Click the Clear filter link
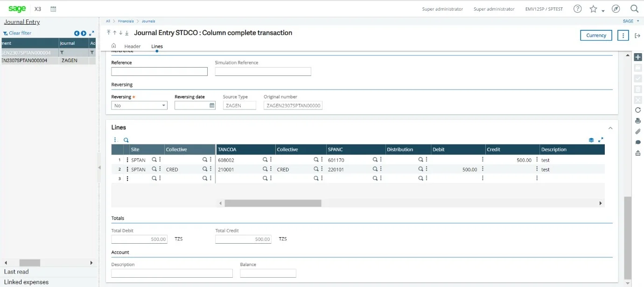Screen dimensions: 644x287 point(20,33)
